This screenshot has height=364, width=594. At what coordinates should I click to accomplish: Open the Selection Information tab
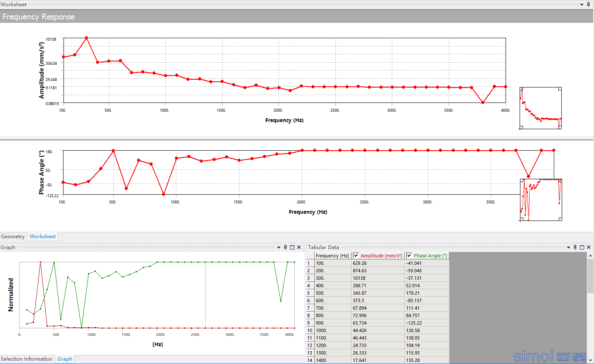pos(27,359)
